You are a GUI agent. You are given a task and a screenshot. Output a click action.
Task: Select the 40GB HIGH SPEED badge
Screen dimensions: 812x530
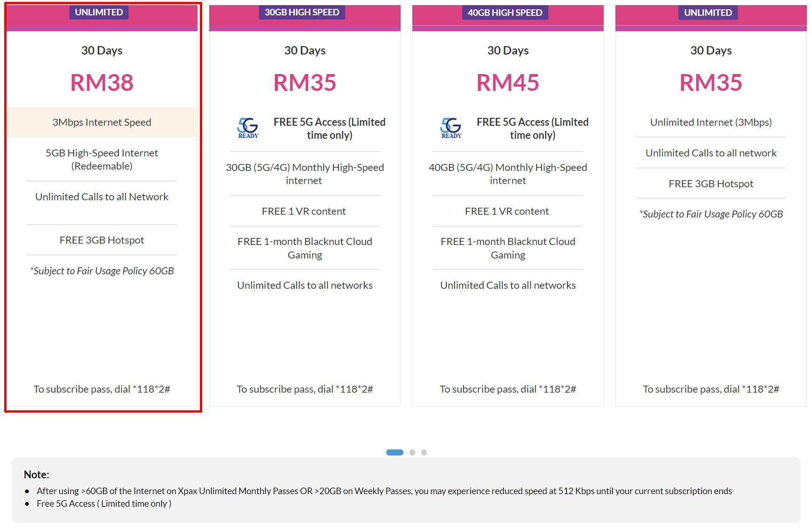click(505, 13)
